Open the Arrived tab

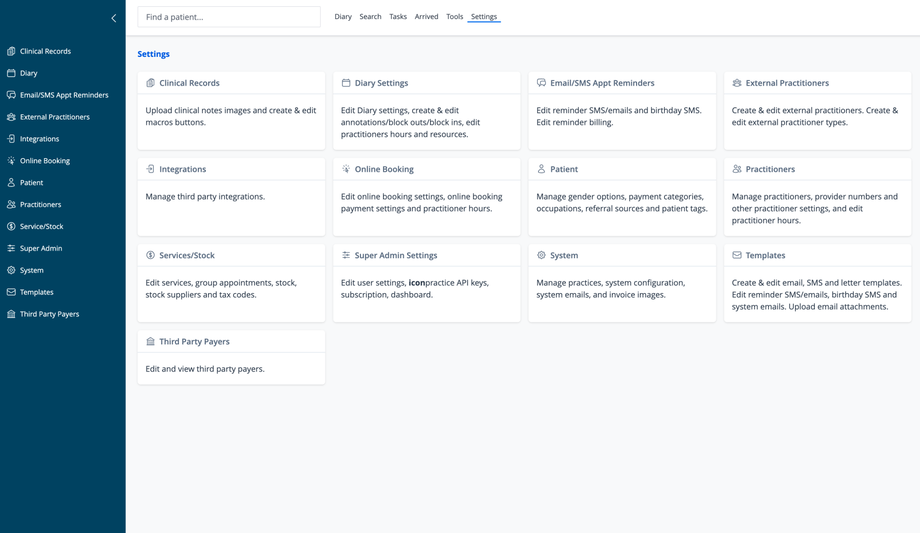(x=426, y=17)
